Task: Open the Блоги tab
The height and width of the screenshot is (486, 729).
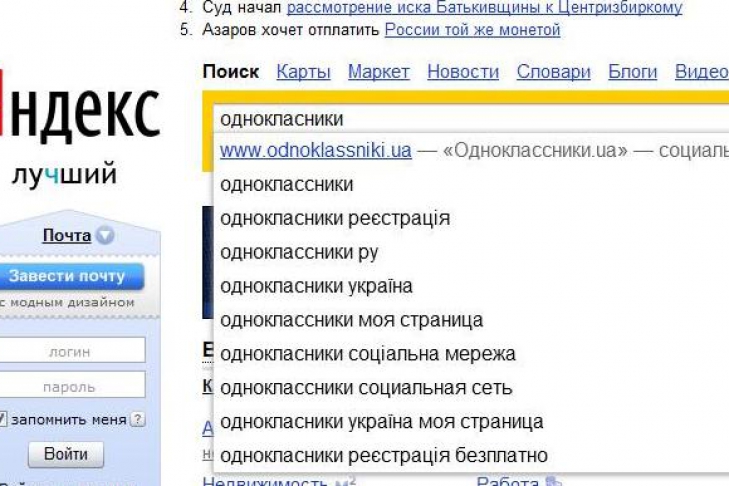Action: point(632,72)
